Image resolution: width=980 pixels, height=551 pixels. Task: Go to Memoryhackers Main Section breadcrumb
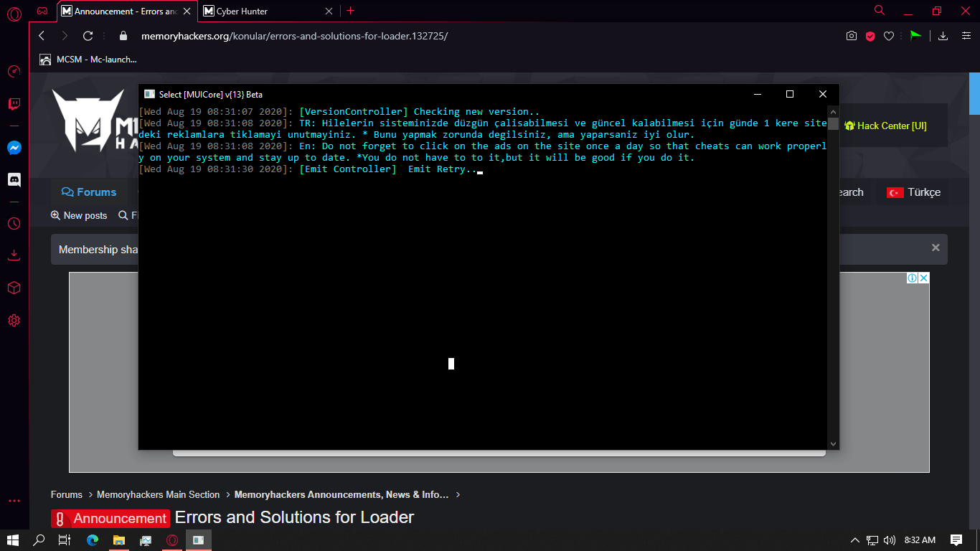click(159, 494)
